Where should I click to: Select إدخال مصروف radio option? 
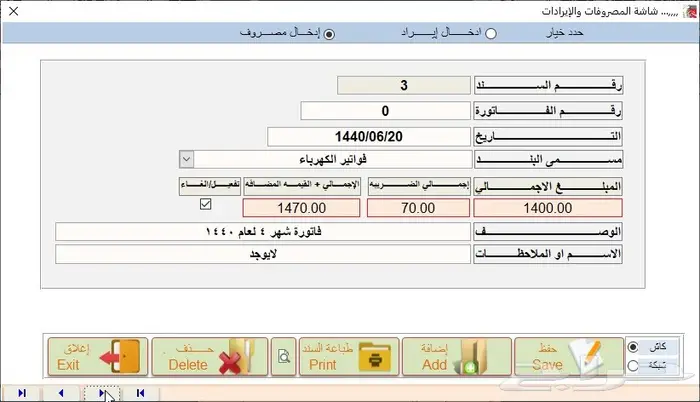(x=329, y=34)
